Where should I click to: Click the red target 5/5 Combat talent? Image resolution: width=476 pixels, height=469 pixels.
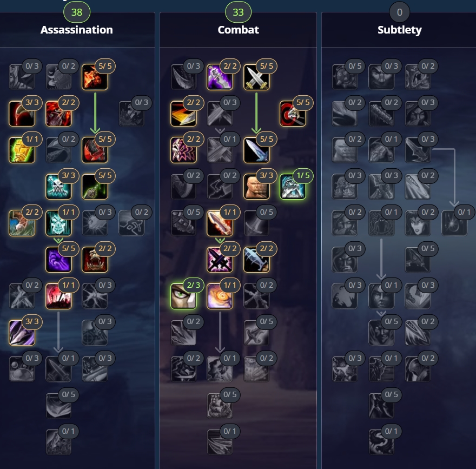point(293,114)
